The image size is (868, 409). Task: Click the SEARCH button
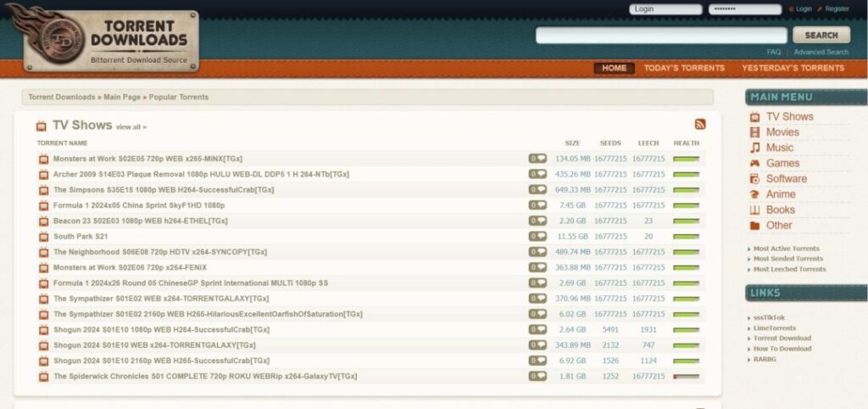tap(821, 35)
